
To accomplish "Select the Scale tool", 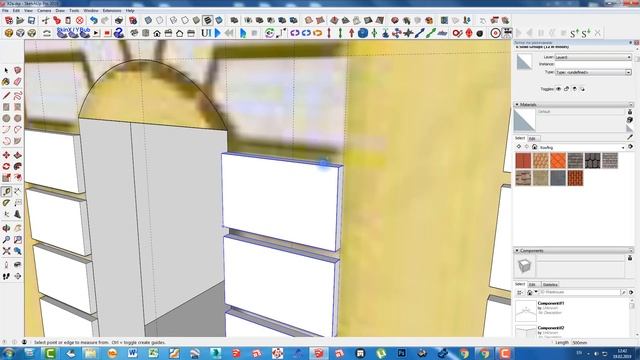I will pyautogui.click(x=6, y=178).
